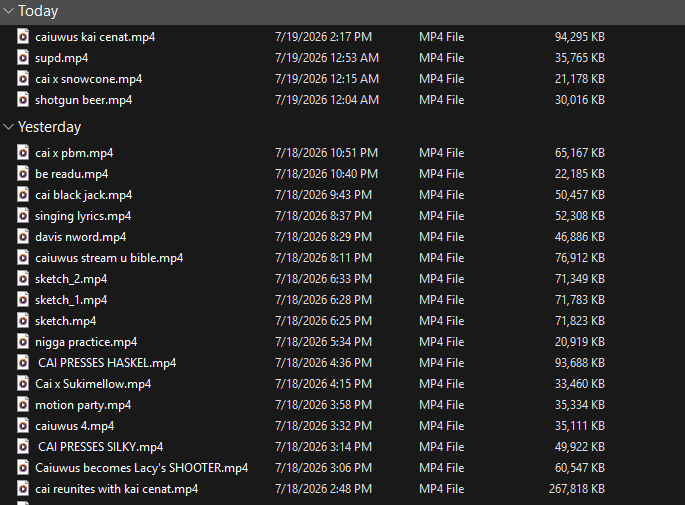
Task: Click file icon for sketch_2.mp4
Action: pos(23,279)
